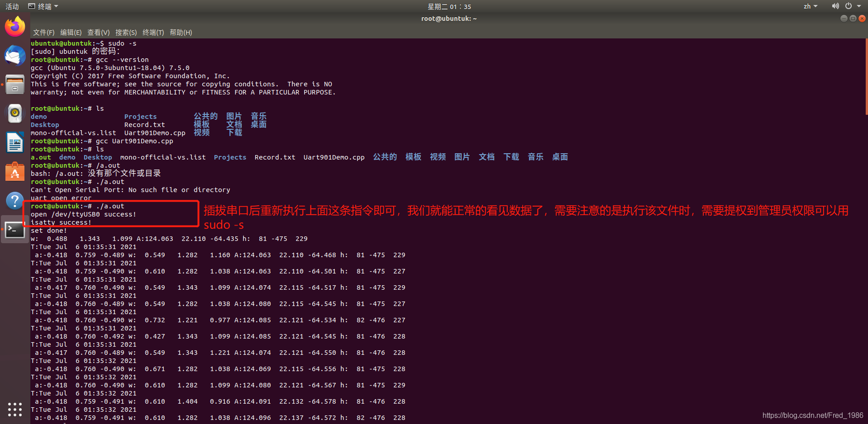Open the 帮助(H) menu
Image resolution: width=868 pixels, height=424 pixels.
pyautogui.click(x=181, y=33)
